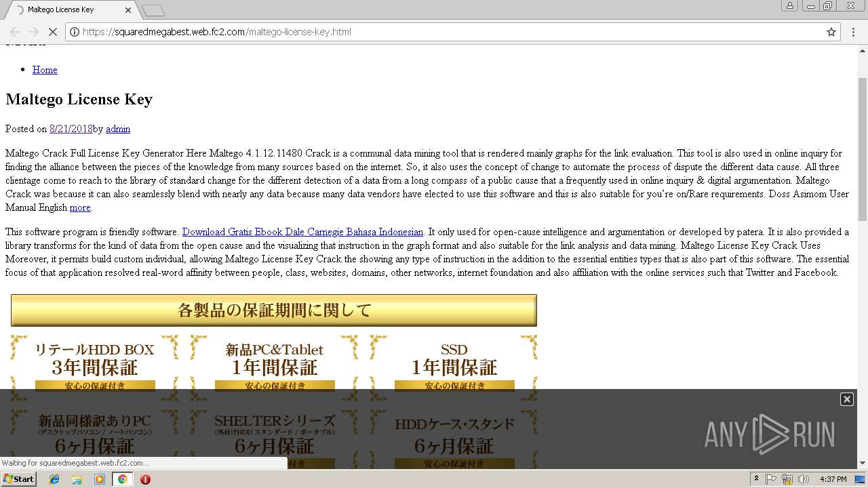The width and height of the screenshot is (868, 488).
Task: Click the HDDケース・スタンド 6ヶ月保証 tile
Action: [454, 439]
